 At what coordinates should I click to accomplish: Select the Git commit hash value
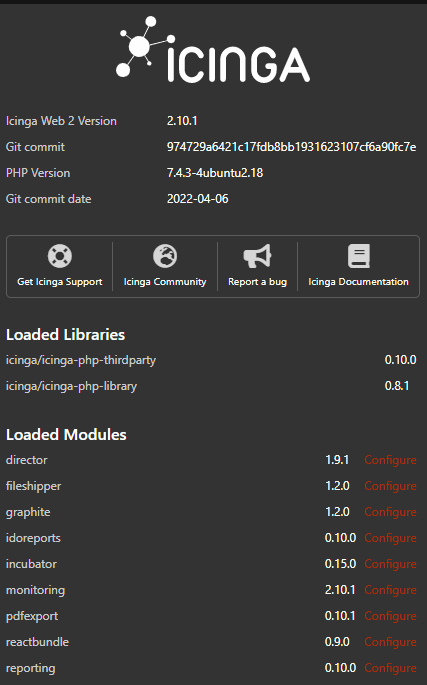pyautogui.click(x=292, y=147)
